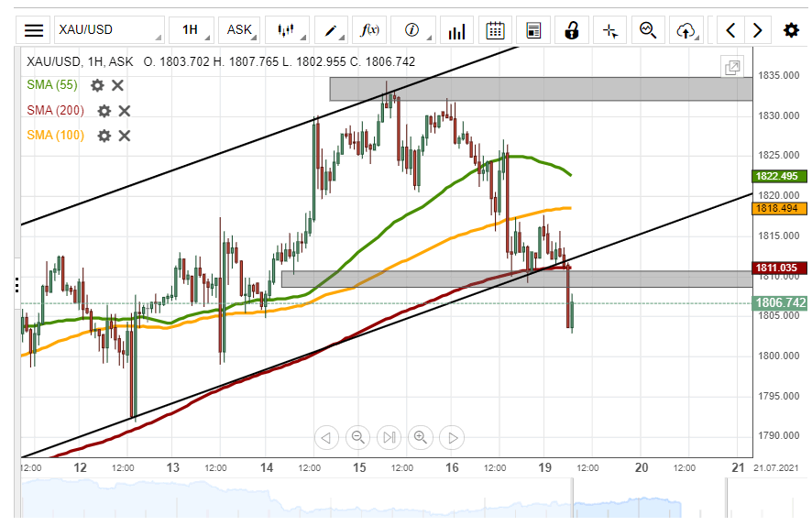Click the 21.07.2021 date label

click(775, 468)
